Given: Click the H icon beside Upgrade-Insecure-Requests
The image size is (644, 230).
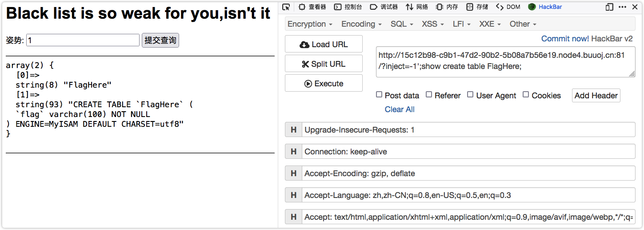Looking at the screenshot, I should [x=293, y=130].
